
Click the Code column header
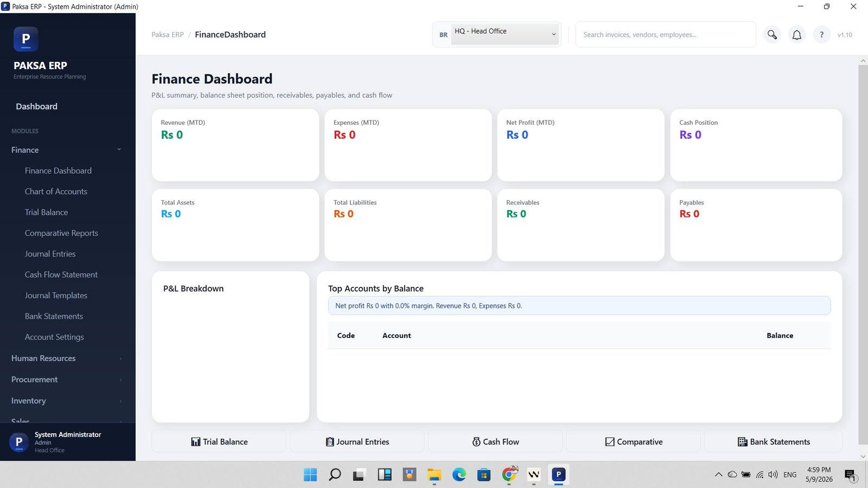[346, 336]
